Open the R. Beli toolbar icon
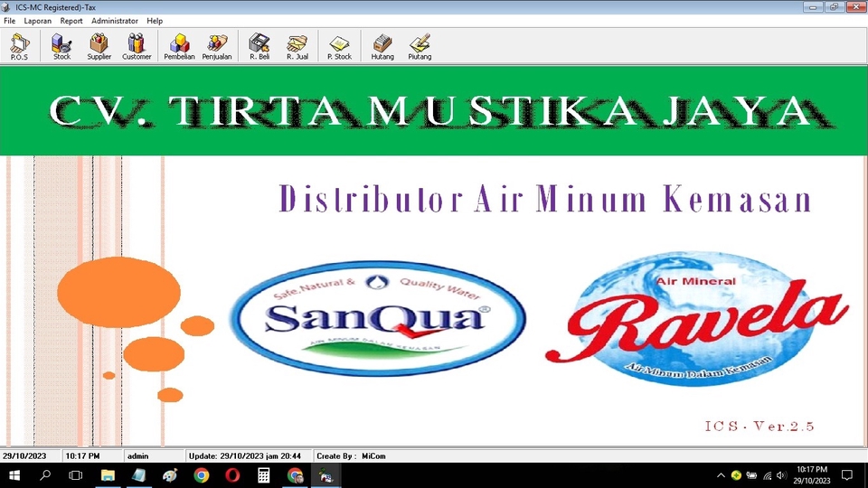The height and width of the screenshot is (488, 868). 259,46
